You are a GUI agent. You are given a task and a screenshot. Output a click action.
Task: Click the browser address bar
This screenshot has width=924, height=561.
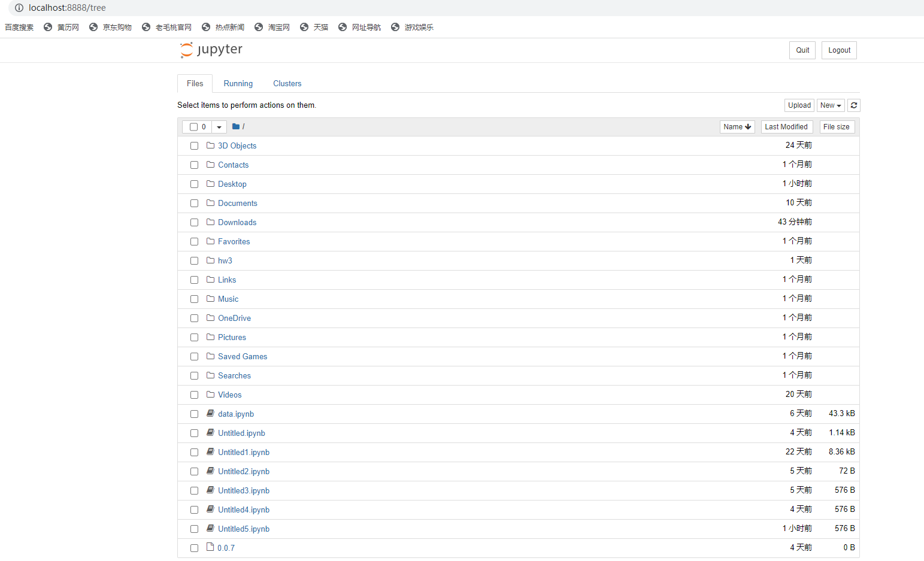pyautogui.click(x=180, y=8)
